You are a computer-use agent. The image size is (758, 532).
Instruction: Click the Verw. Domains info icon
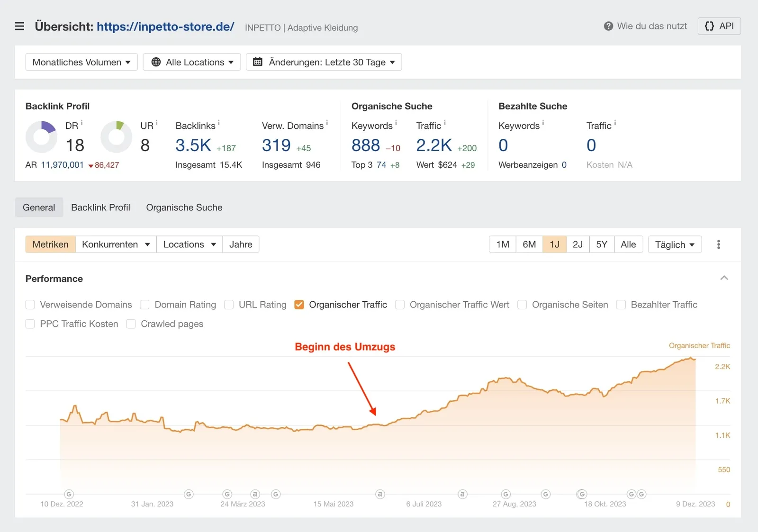point(327,123)
